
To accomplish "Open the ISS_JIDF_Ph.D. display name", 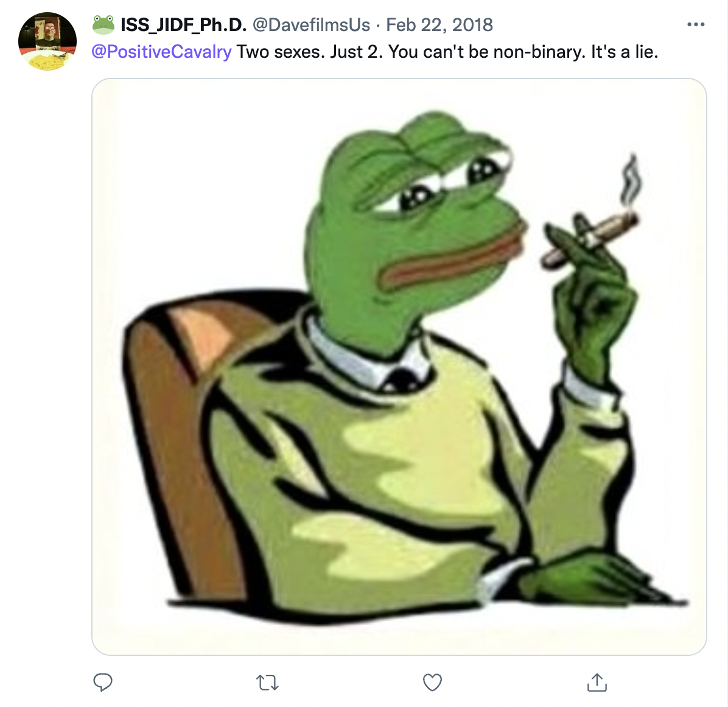I will [183, 24].
